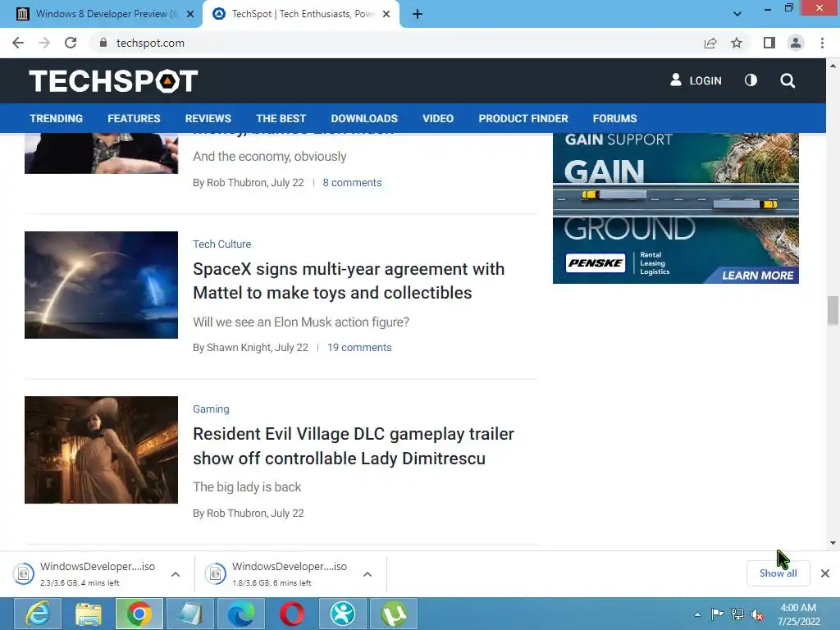Click the Lady Dimitrescu thumbnail
The height and width of the screenshot is (630, 840).
click(101, 450)
